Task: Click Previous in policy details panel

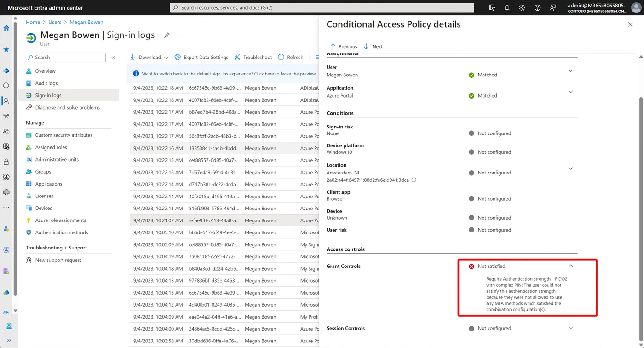Action: pos(344,46)
